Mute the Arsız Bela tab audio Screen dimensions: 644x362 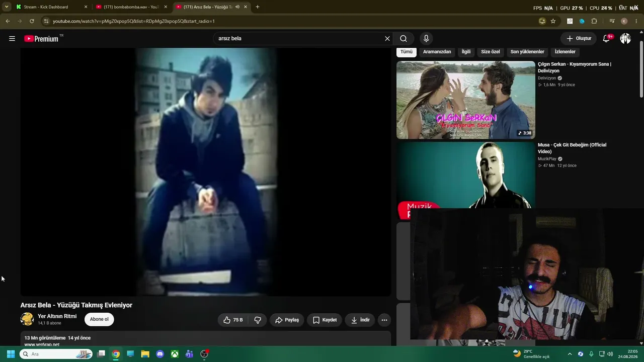coord(237,7)
